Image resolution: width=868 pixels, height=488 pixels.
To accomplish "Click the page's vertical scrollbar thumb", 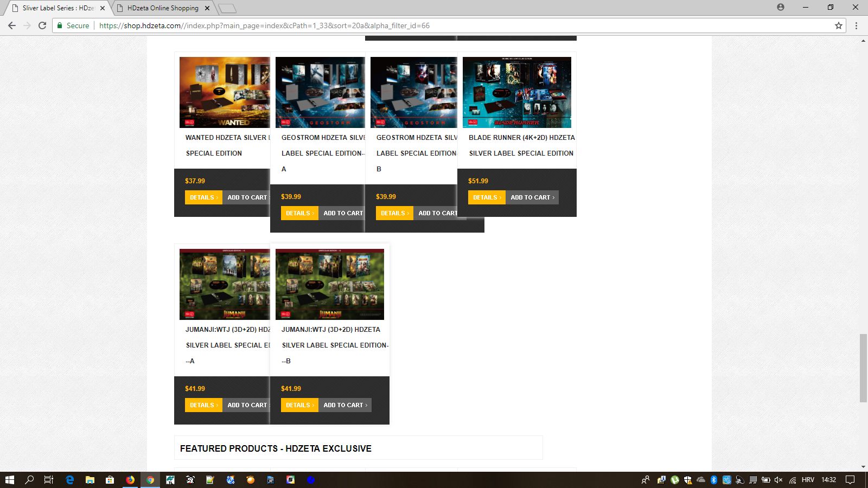I will (863, 369).
